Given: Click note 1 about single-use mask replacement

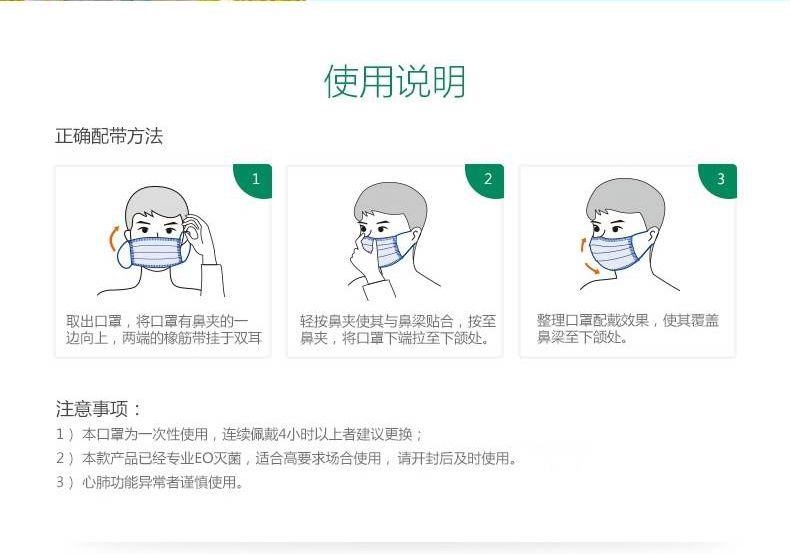Looking at the screenshot, I should point(239,434).
